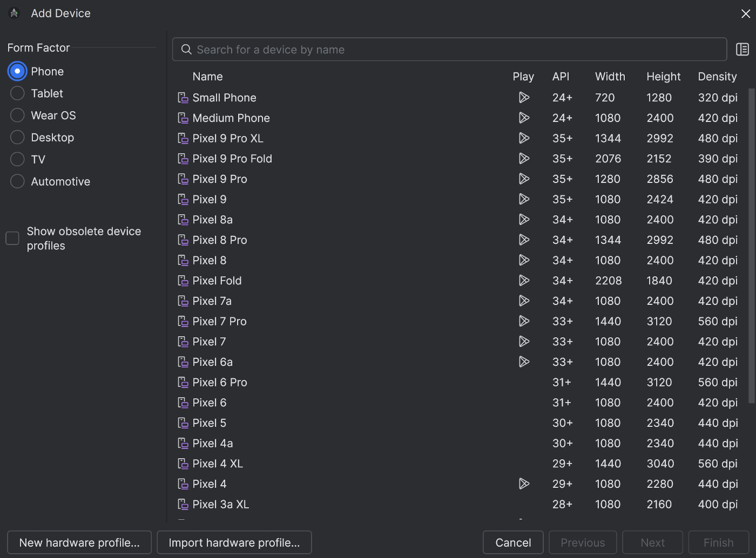The height and width of the screenshot is (558, 756).
Task: Select the Pixel 8 Pro device row
Action: [346, 240]
